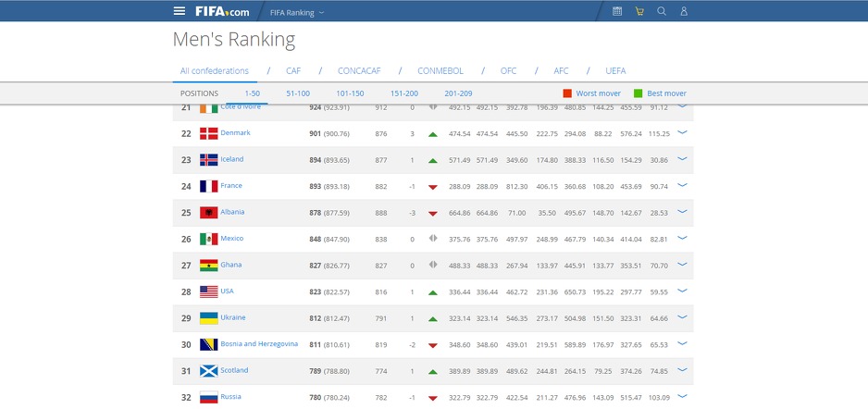
Task: Click the Denmark flag icon
Action: [x=209, y=133]
